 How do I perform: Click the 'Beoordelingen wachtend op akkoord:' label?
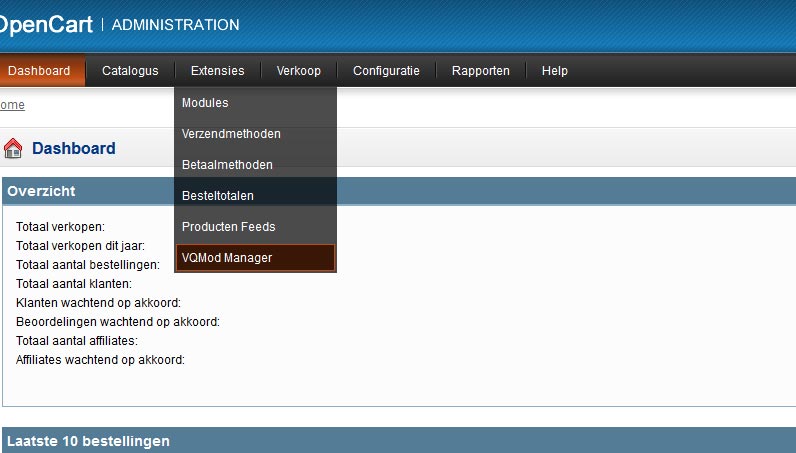point(118,321)
